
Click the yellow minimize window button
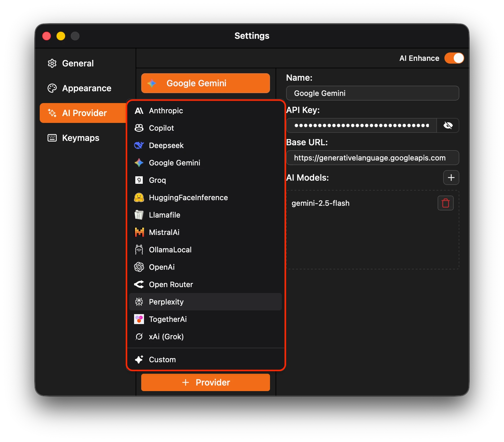(61, 36)
